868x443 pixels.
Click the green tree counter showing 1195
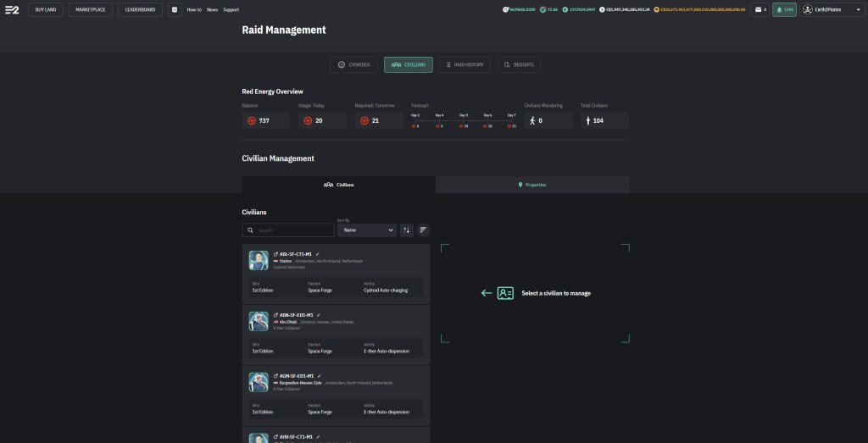click(x=784, y=9)
